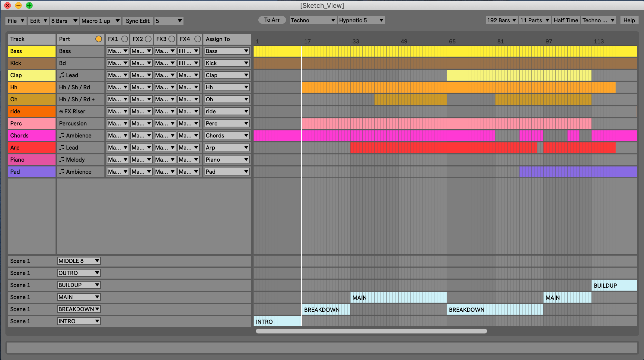Open the MIDDLE 8 scene dropdown
The image size is (644, 360).
pos(78,261)
